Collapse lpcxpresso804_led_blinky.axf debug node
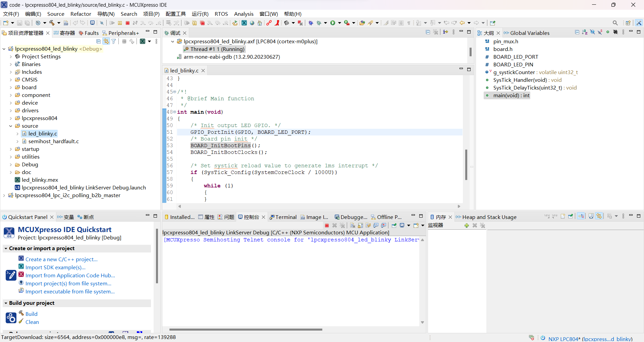 (x=173, y=42)
